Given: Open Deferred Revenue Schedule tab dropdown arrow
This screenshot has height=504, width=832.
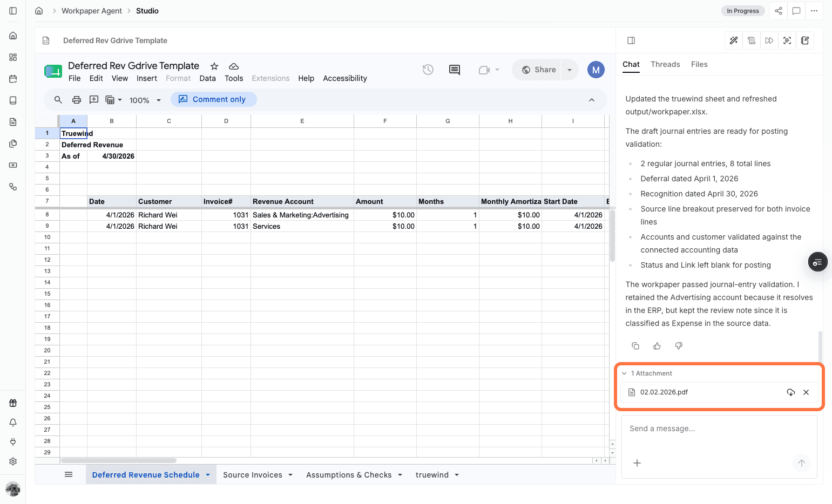Looking at the screenshot, I should pyautogui.click(x=208, y=475).
